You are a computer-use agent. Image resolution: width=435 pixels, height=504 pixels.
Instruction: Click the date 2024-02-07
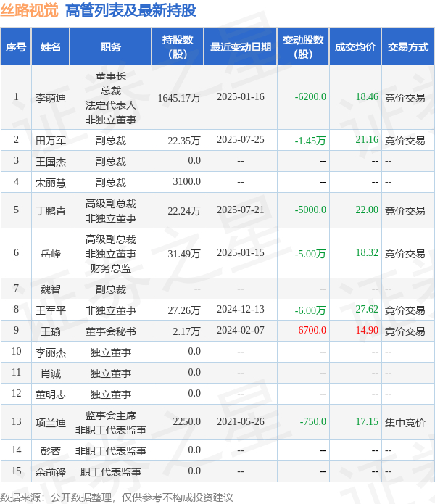[x=241, y=330]
